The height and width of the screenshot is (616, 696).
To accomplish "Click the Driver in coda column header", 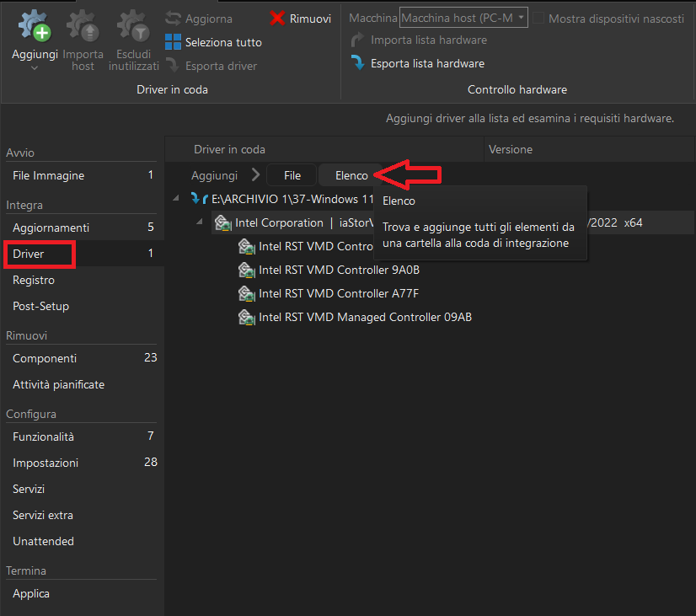I will click(324, 149).
